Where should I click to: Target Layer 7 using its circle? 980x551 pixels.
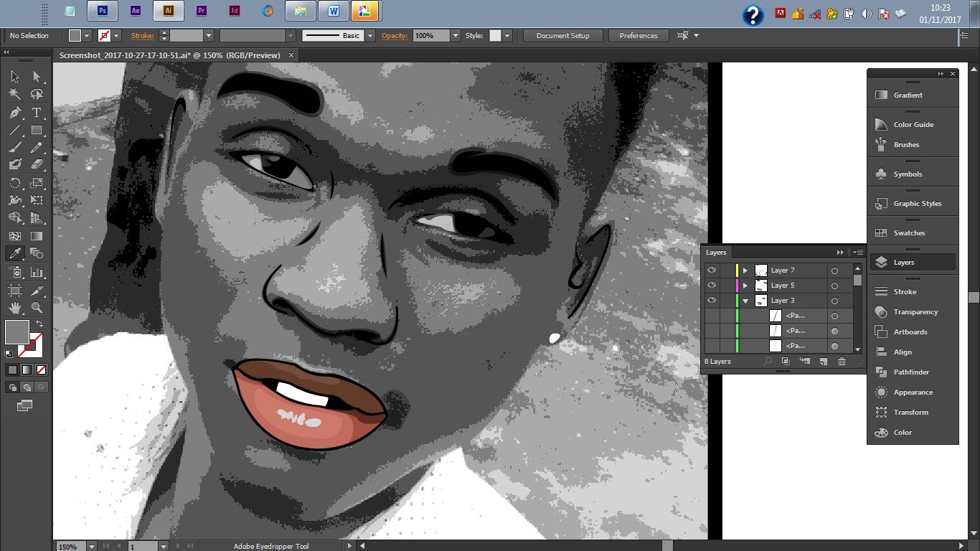tap(834, 270)
